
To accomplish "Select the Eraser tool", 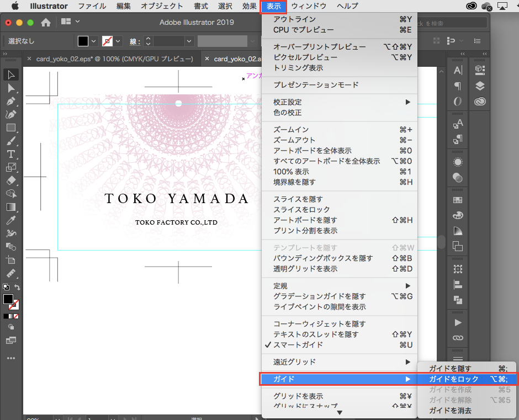I will click(x=10, y=180).
